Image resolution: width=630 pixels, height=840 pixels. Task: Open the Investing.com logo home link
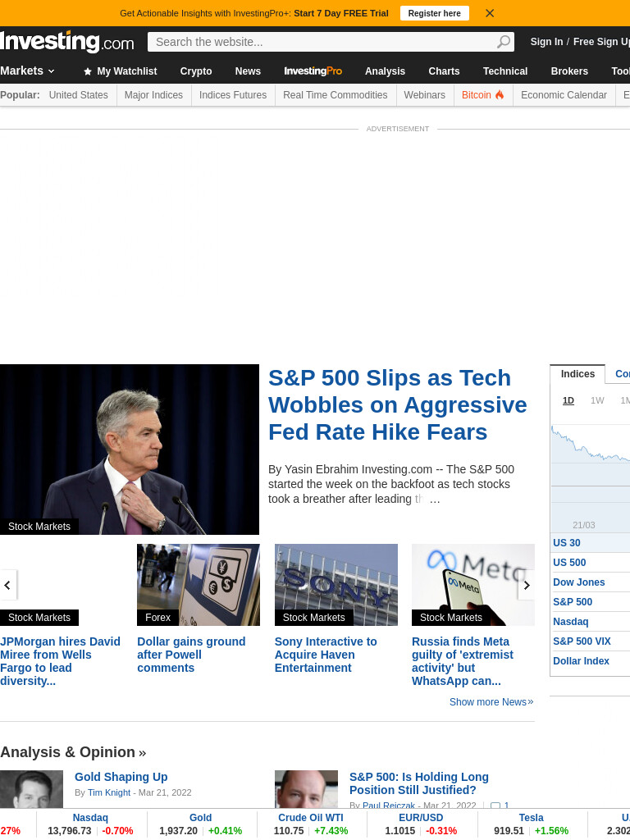click(67, 42)
